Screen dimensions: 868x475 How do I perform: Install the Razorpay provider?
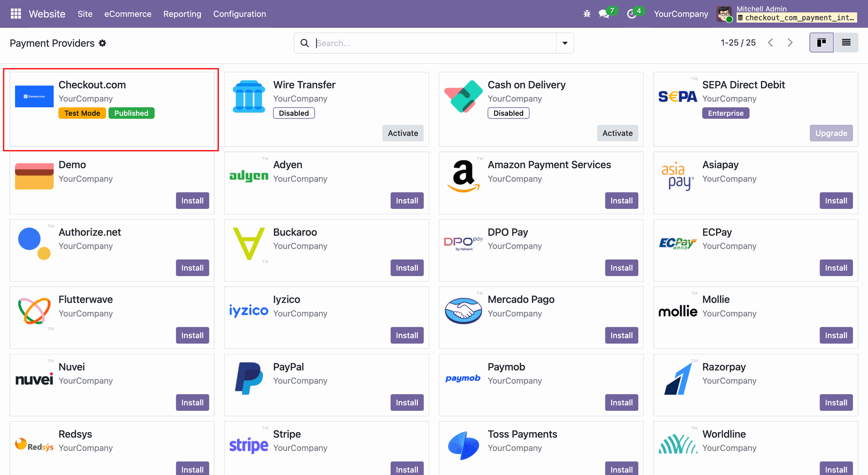(x=836, y=403)
